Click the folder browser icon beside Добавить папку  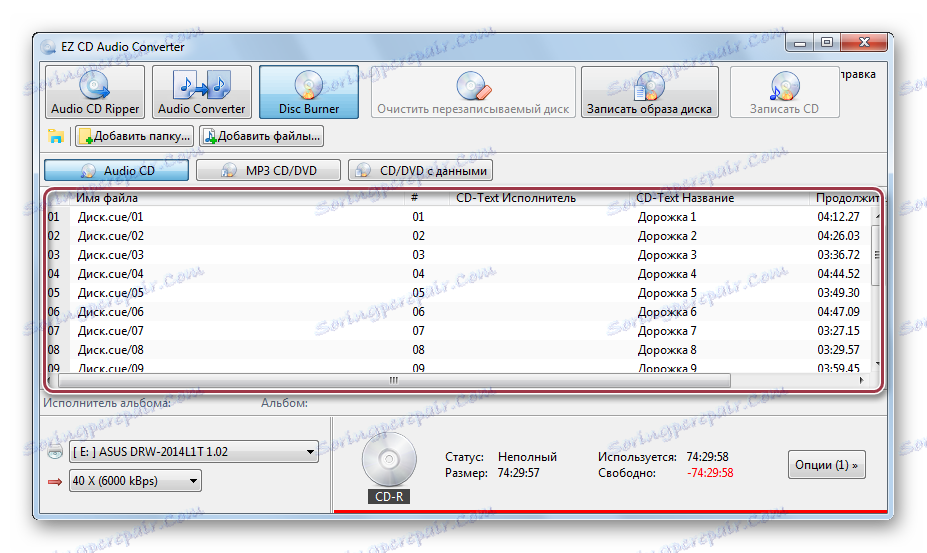tap(56, 136)
